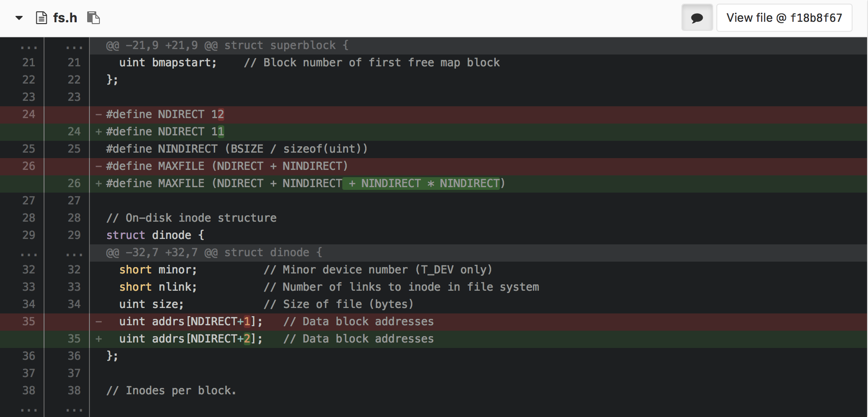
Task: Click the document icon beside fs.h
Action: point(41,18)
